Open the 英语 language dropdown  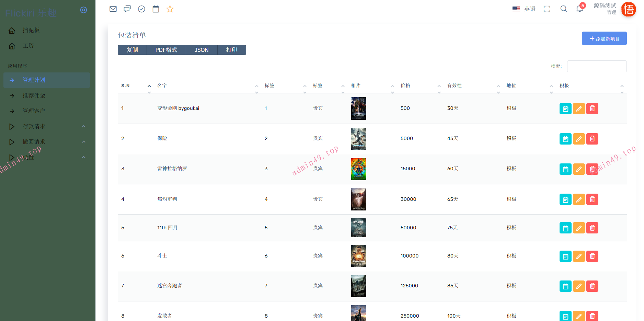coord(524,9)
